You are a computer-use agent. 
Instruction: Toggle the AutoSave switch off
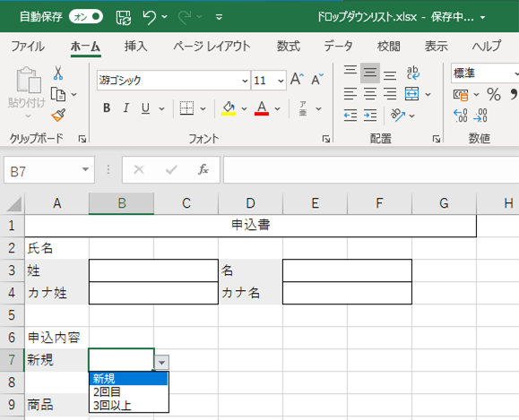86,16
